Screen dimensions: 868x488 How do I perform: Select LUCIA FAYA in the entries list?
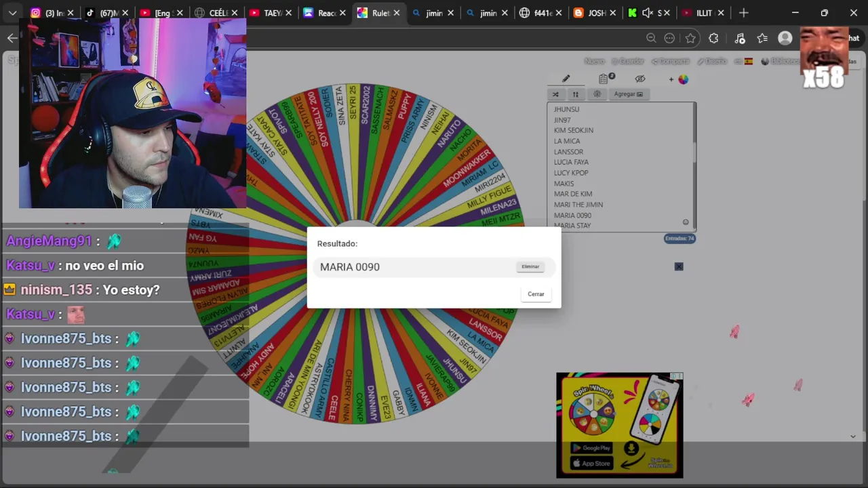click(571, 162)
